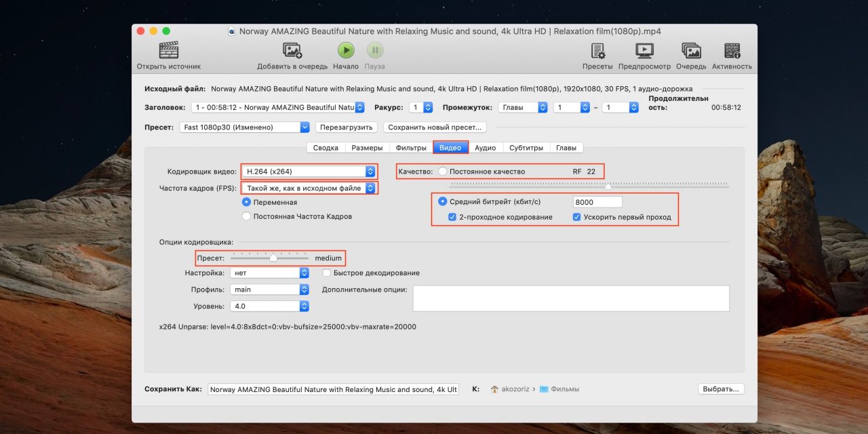
Task: Click the Open Source clapperboard icon
Action: 168,51
